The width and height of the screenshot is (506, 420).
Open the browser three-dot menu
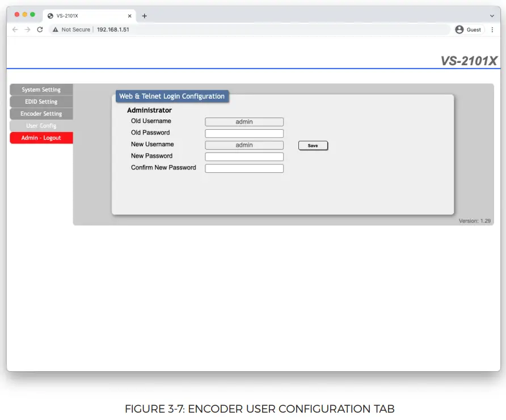(492, 29)
